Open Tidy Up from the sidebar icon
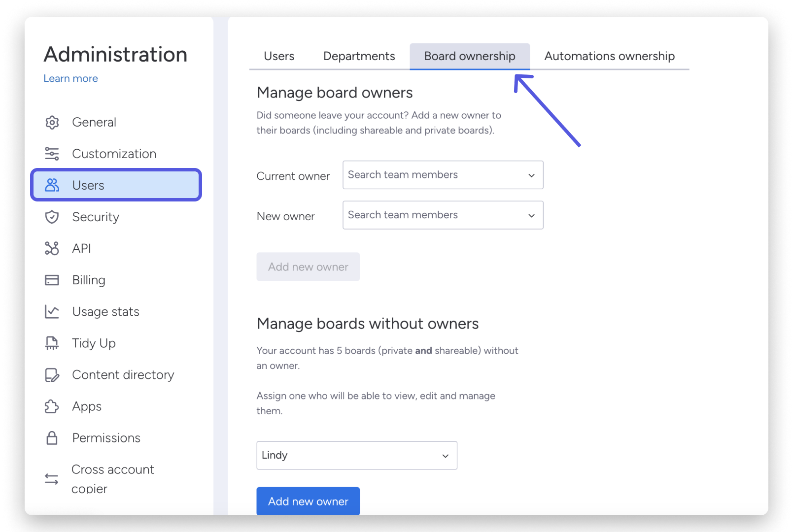Screen dimensions: 793x532 pyautogui.click(x=52, y=343)
